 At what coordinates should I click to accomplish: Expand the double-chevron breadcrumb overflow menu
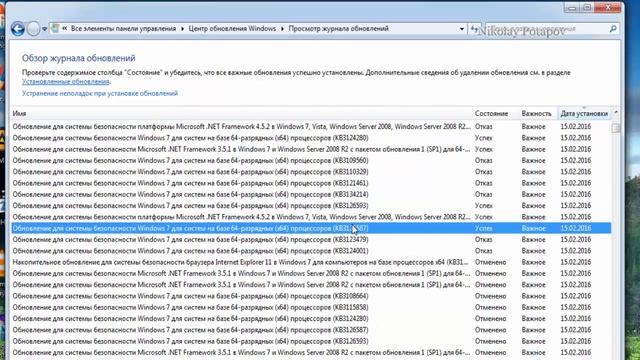coord(64,29)
